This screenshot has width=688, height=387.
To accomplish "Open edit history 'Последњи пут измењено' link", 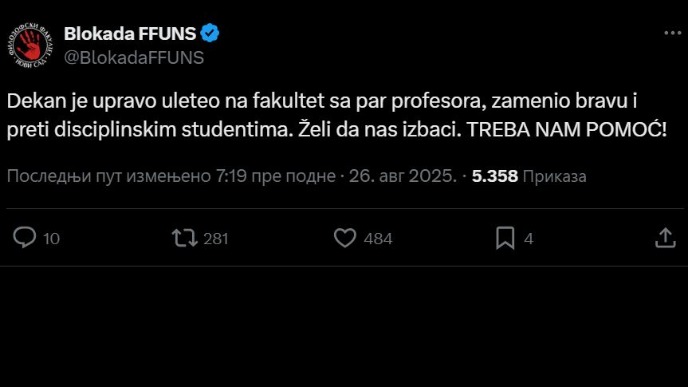I will pyautogui.click(x=109, y=176).
